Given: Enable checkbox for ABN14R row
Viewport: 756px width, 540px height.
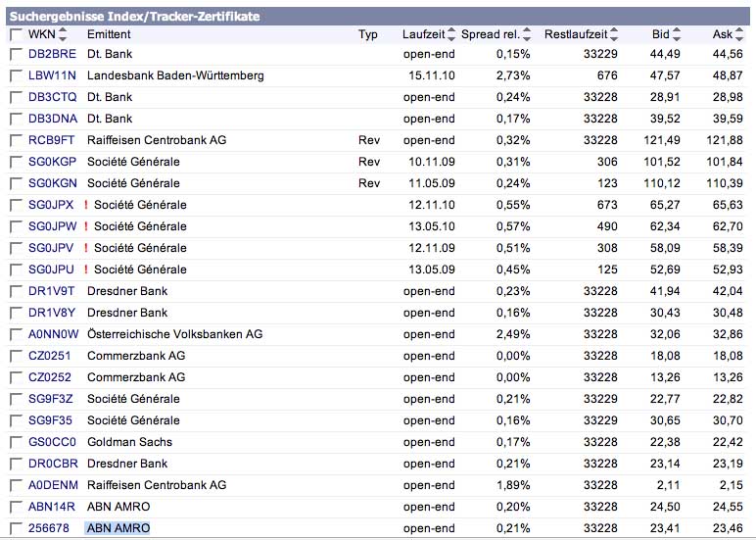Looking at the screenshot, I should click(15, 507).
